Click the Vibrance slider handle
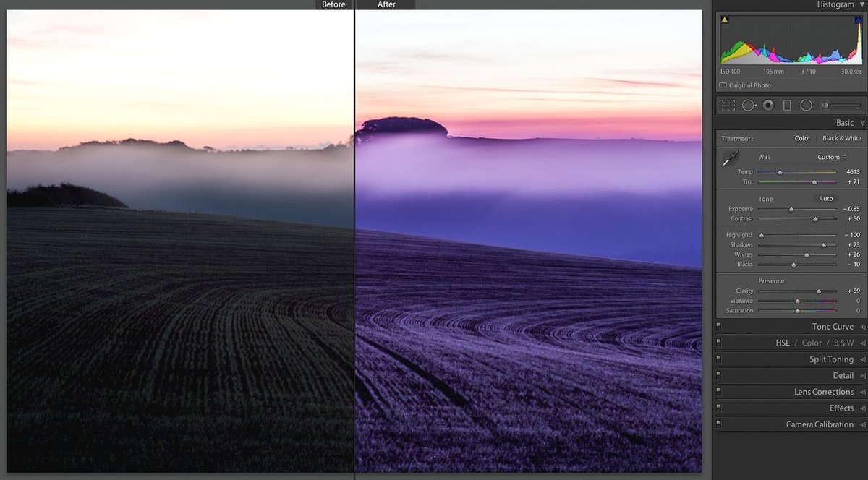868x480 pixels. pyautogui.click(x=797, y=301)
